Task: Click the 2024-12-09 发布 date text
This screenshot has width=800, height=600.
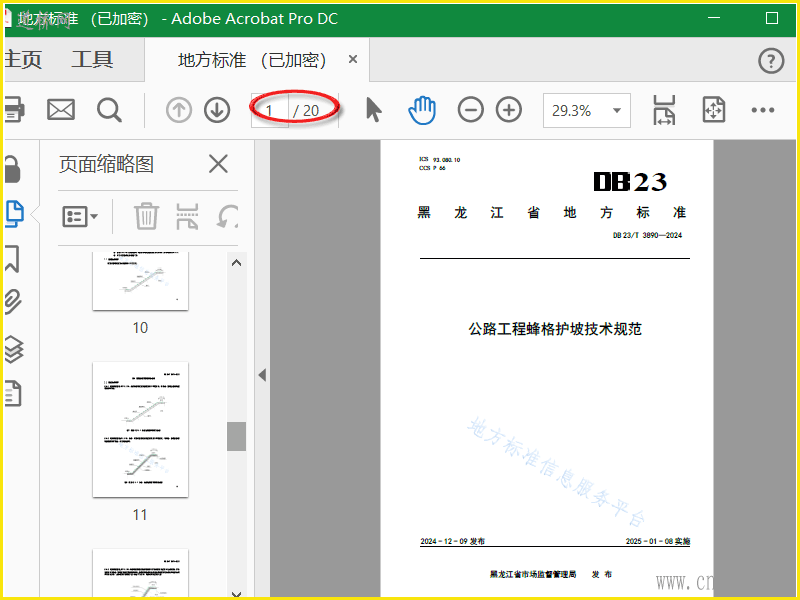Action: [453, 541]
